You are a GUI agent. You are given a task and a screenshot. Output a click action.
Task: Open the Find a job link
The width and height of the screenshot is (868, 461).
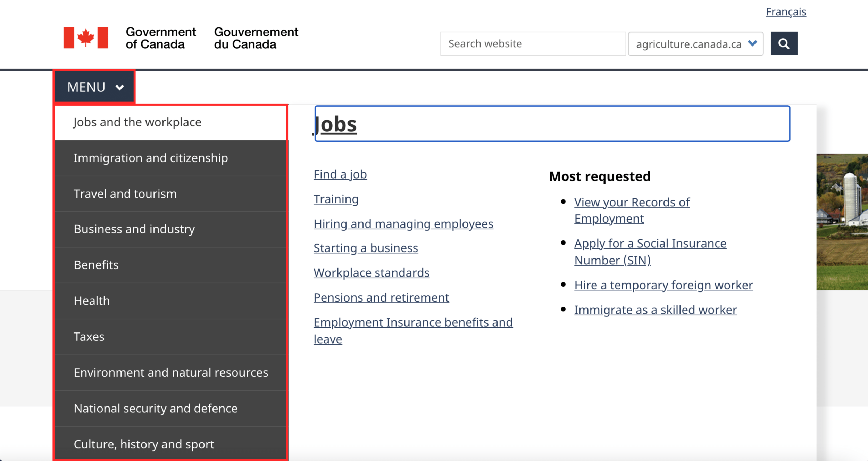click(x=340, y=174)
